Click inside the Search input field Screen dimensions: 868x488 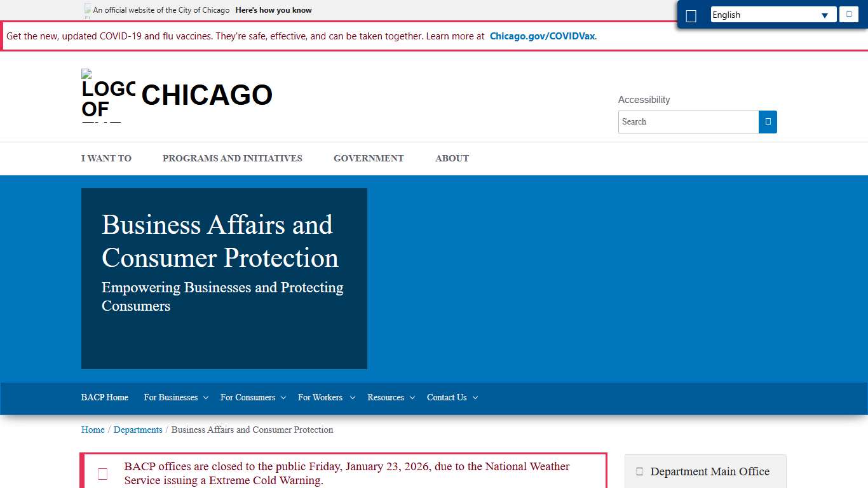tap(686, 121)
